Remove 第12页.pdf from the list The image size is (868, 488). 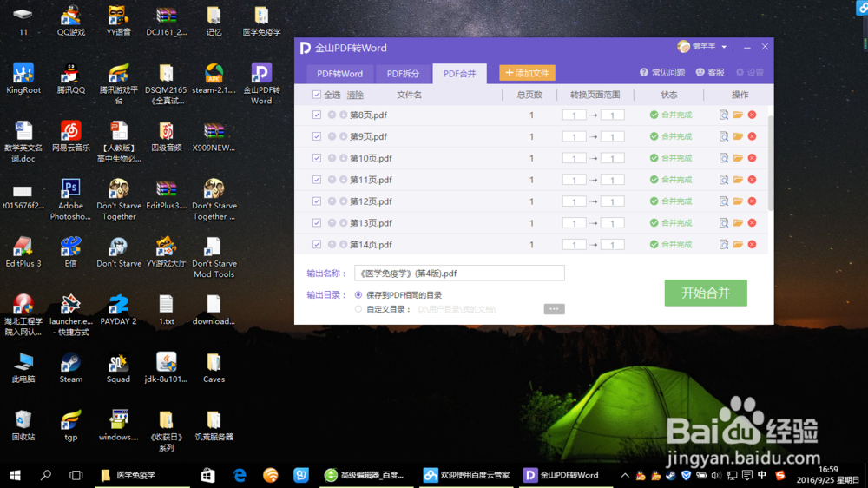[752, 201]
